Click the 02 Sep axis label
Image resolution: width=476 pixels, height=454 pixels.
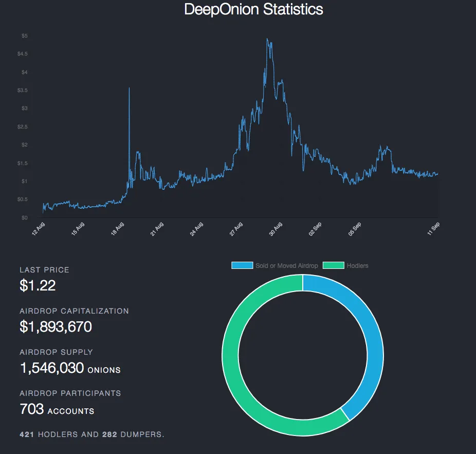tap(315, 229)
